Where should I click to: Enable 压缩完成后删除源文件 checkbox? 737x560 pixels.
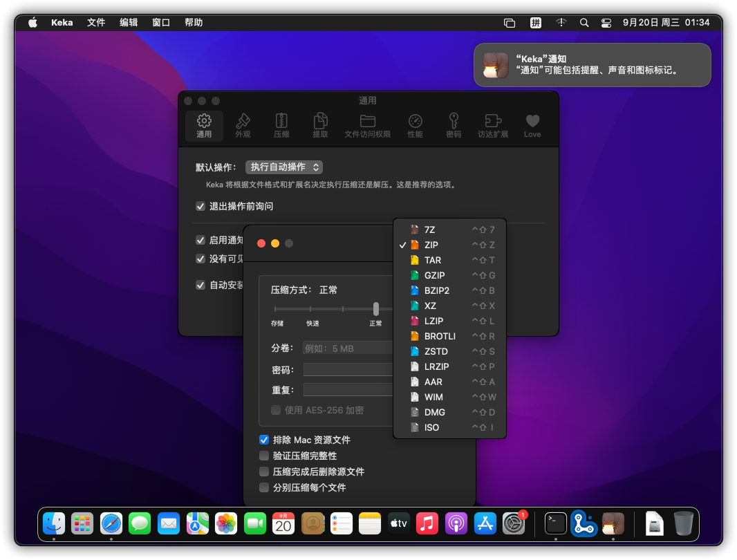point(264,472)
